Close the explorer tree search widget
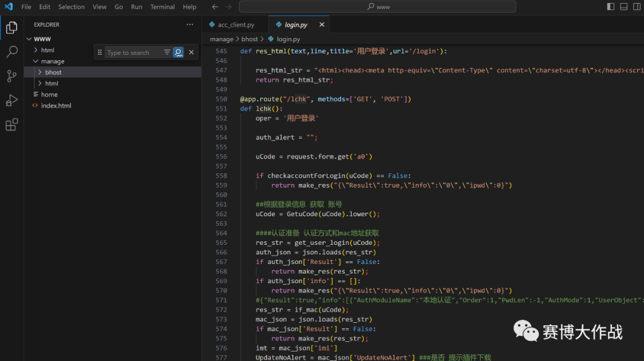This screenshot has width=644, height=361. [191, 52]
